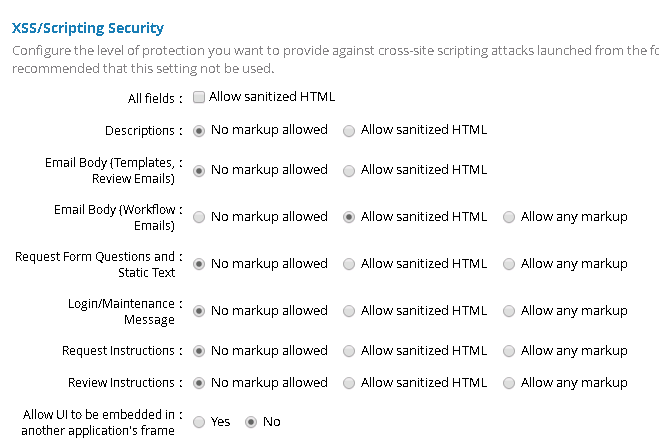
Task: Pick Allow any markup for Review Instructions
Action: click(x=509, y=383)
